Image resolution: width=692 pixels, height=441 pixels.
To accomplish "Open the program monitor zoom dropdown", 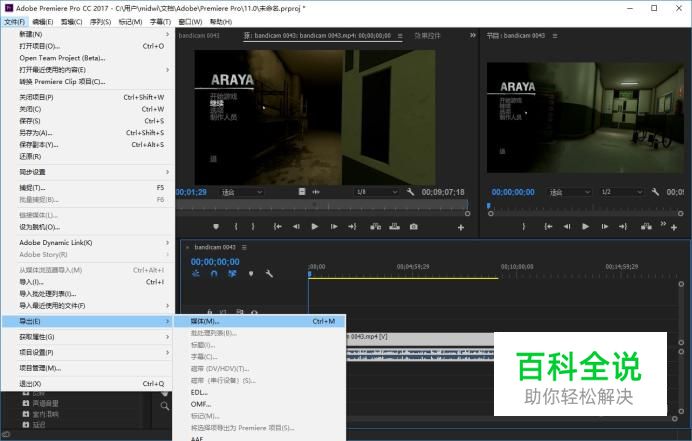I will 569,192.
